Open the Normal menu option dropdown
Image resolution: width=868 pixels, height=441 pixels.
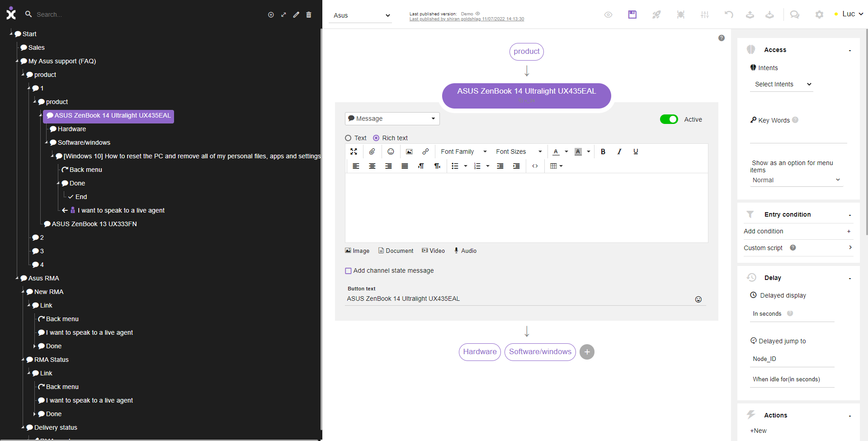click(x=796, y=180)
